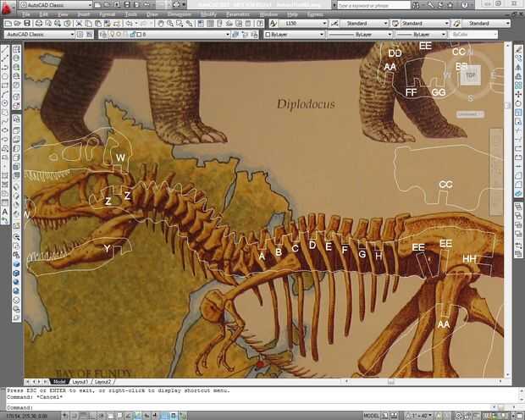
Task: Click the Plot printer icon in Standard toolbar
Action: point(39,24)
